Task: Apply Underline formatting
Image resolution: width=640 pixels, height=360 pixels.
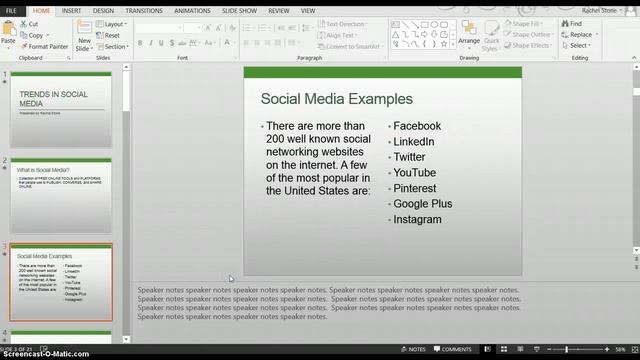Action: (161, 43)
